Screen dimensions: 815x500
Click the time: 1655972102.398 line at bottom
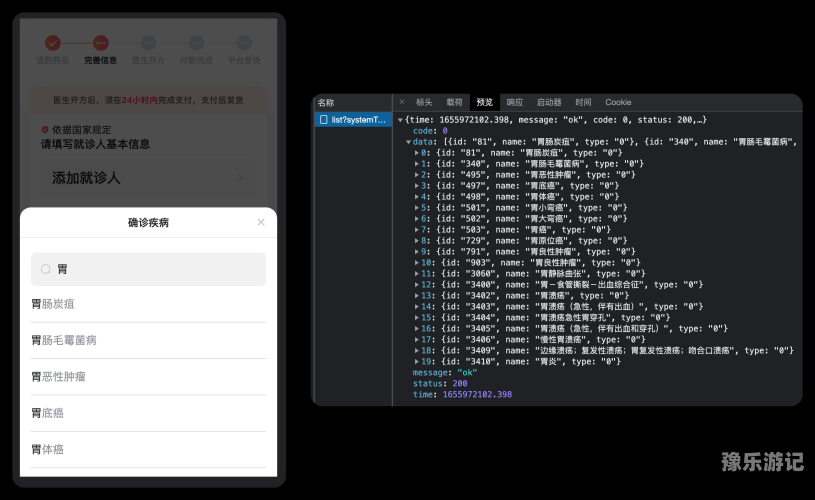463,394
